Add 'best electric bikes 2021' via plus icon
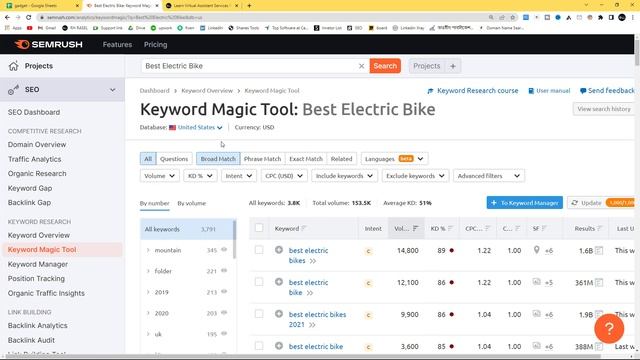The image size is (640, 360). (279, 314)
